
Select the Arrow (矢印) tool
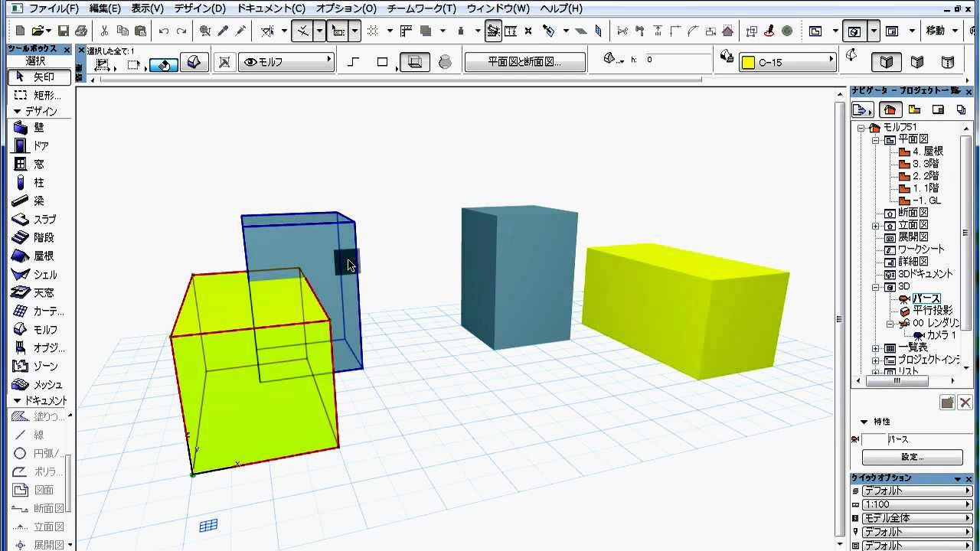pyautogui.click(x=39, y=77)
